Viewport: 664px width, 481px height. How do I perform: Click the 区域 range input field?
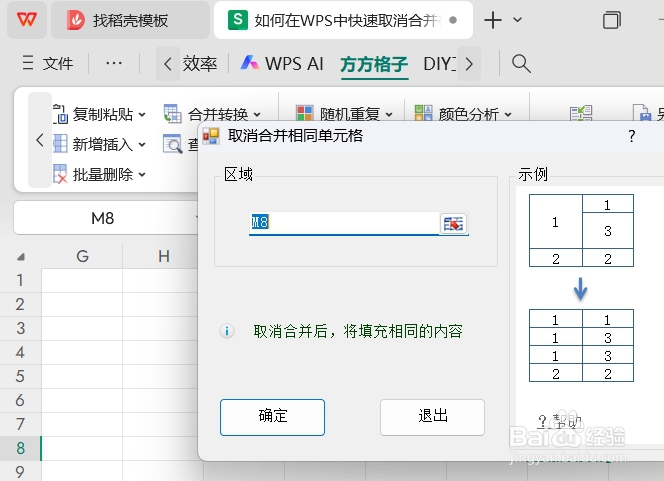coord(344,223)
